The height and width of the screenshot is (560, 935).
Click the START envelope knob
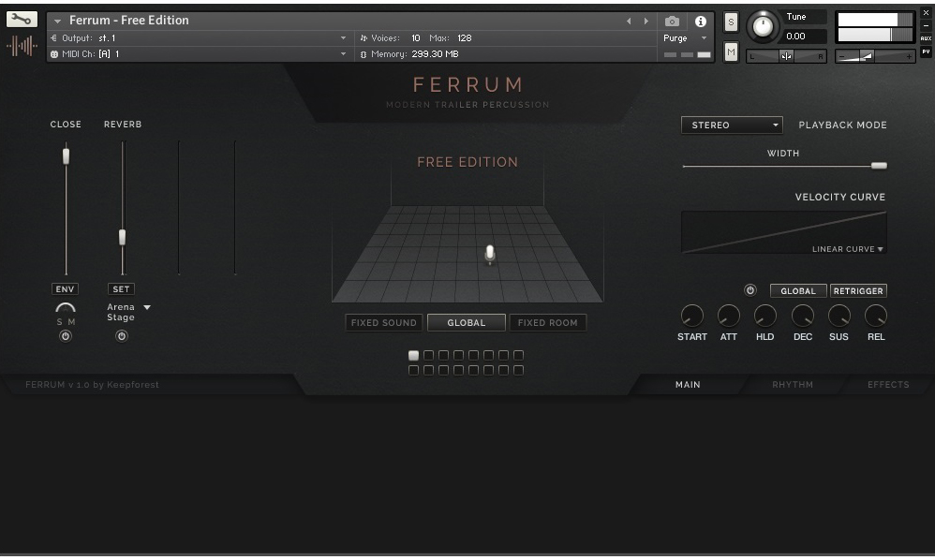point(691,316)
